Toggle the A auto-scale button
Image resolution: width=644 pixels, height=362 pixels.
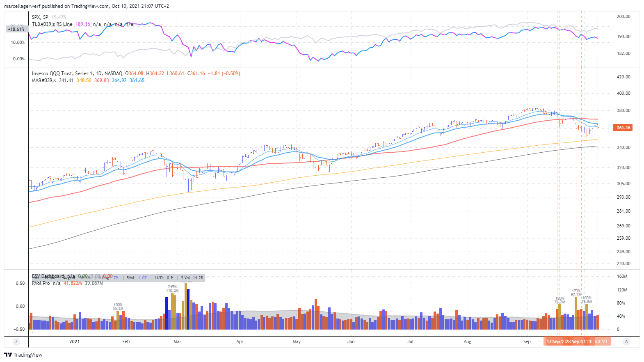coord(626,341)
